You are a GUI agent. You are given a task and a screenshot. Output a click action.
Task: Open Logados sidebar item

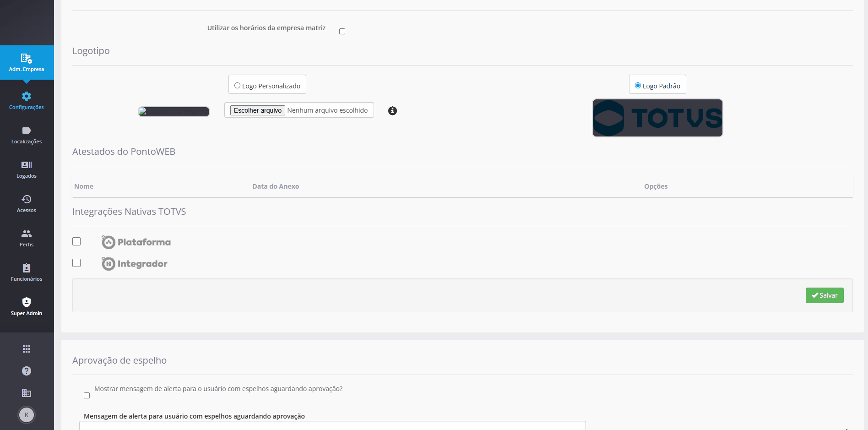[27, 169]
